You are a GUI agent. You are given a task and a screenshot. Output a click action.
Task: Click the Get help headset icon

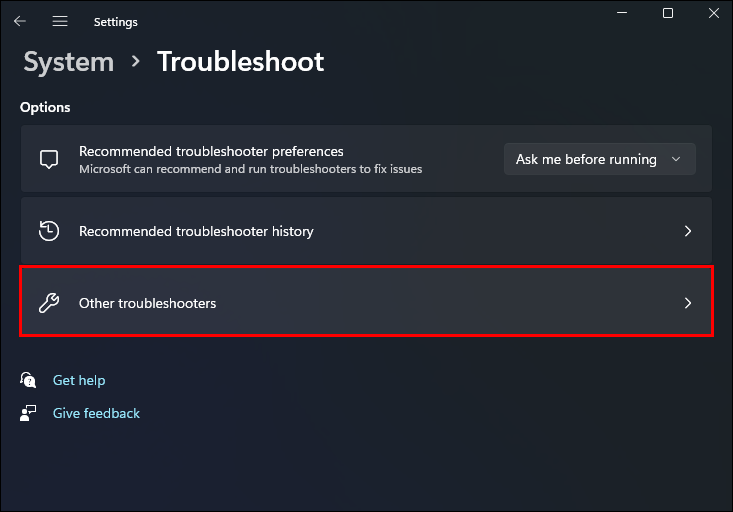pyautogui.click(x=28, y=380)
